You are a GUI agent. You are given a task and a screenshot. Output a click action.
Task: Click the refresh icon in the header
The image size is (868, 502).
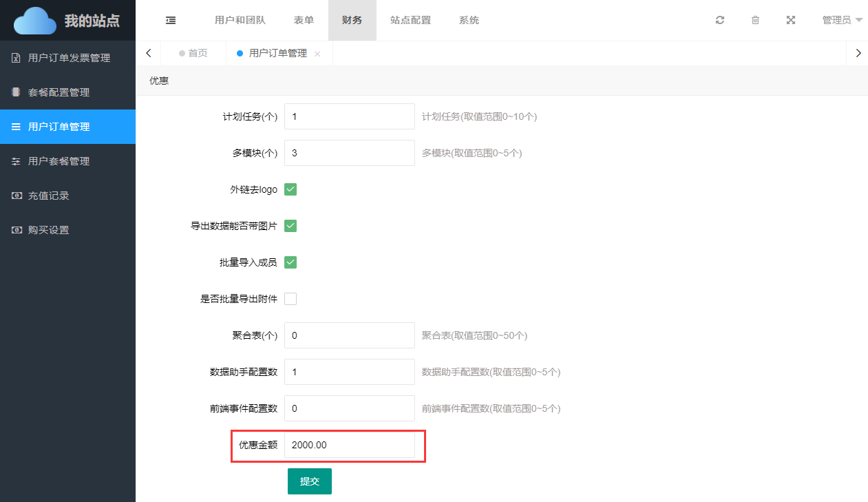720,21
